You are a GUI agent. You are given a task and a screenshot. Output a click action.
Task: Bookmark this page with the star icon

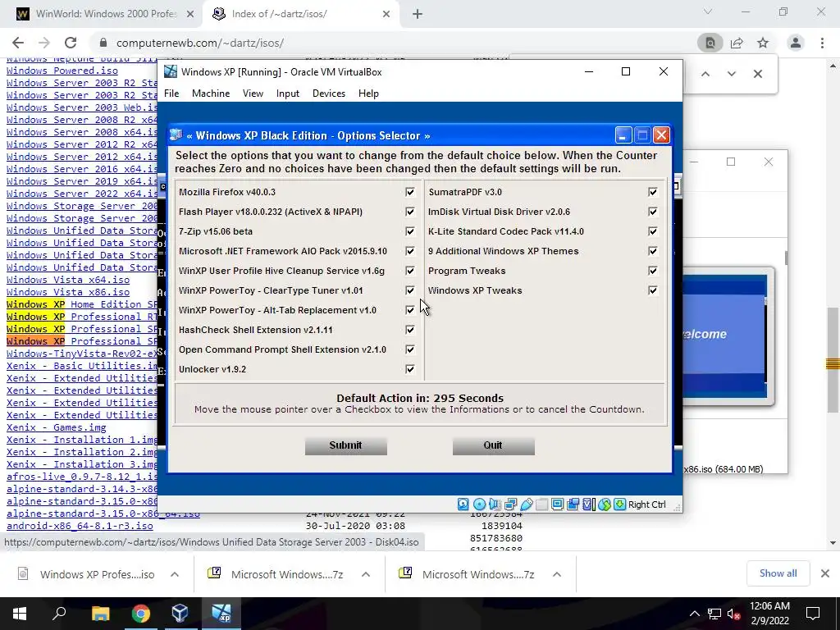coord(763,43)
